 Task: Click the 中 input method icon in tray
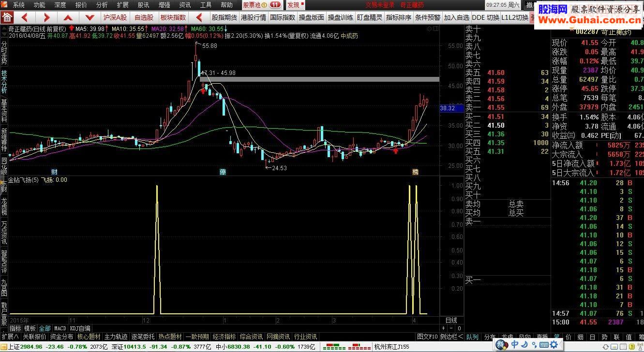[514, 344]
